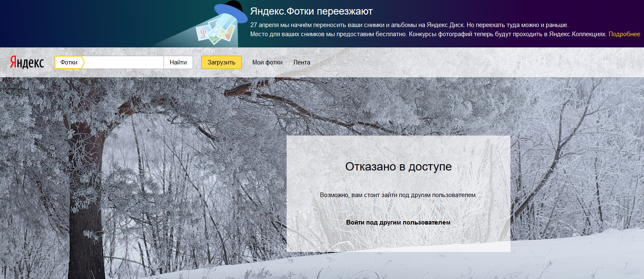Click the yellow Загрузить button
Viewport: 644px width, 279px height.
[221, 62]
